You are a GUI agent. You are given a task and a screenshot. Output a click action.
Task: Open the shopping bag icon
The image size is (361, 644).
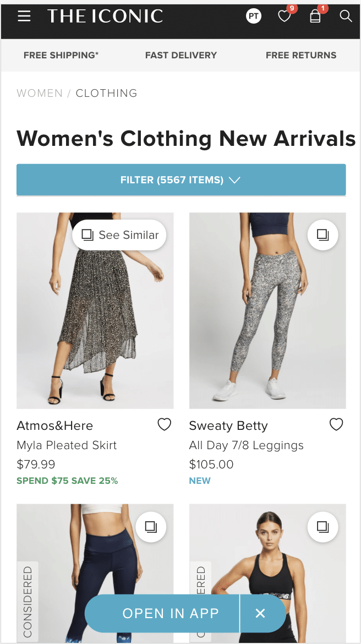click(315, 17)
